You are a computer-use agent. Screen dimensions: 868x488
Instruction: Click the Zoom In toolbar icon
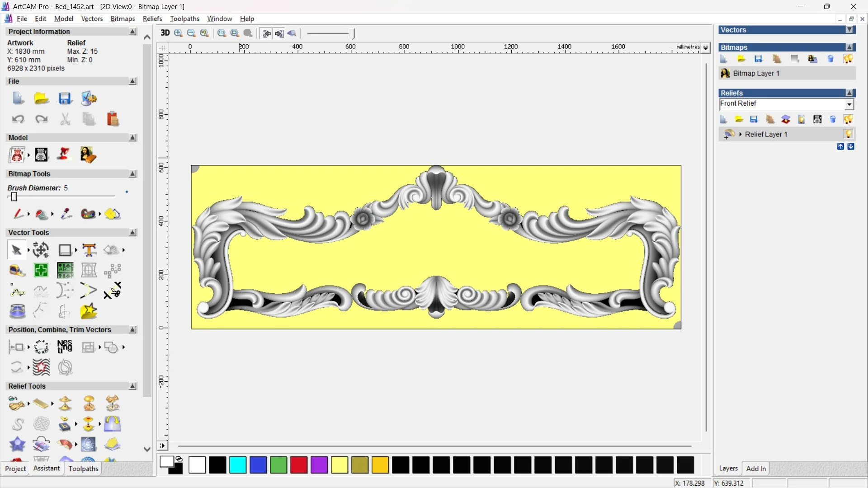(x=178, y=33)
